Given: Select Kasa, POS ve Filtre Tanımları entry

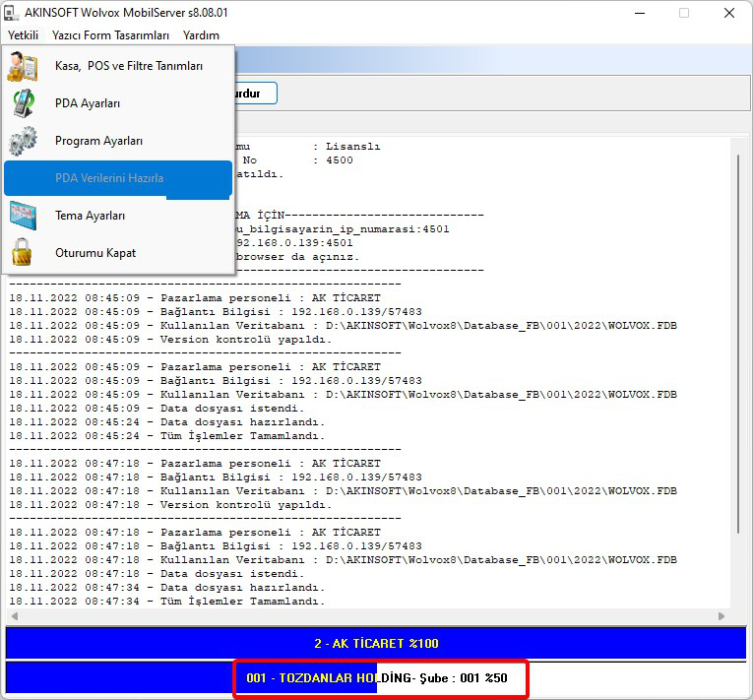Looking at the screenshot, I should (118, 66).
